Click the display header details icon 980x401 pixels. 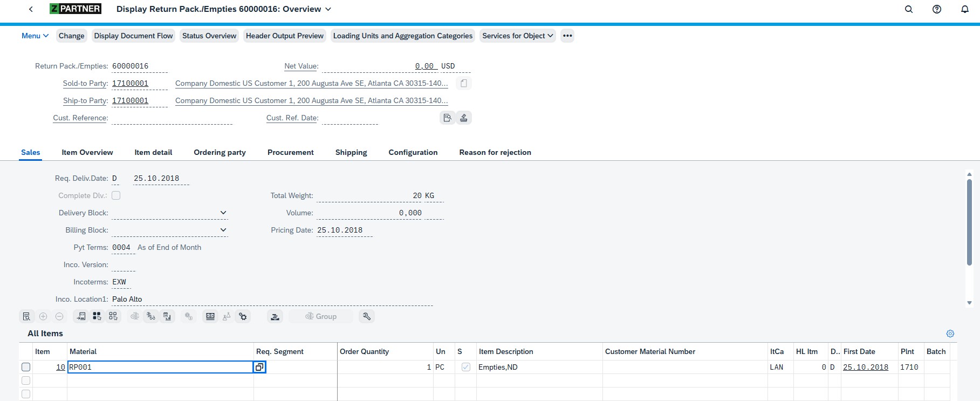point(447,118)
